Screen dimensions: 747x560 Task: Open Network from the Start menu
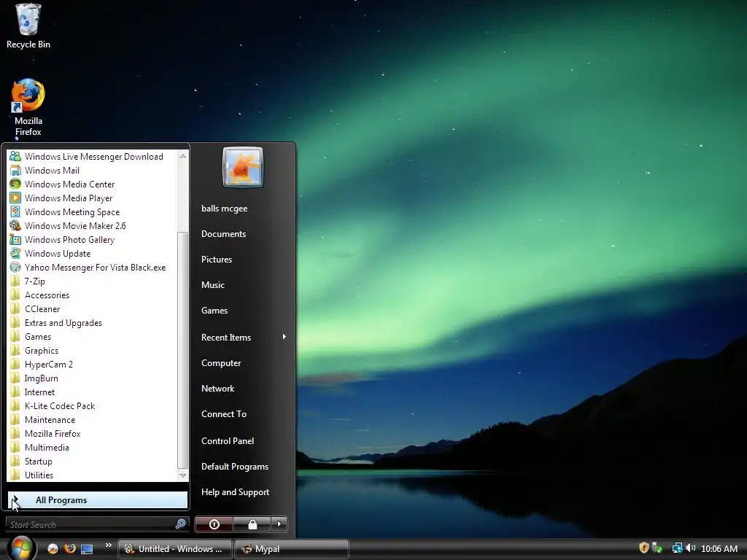217,388
